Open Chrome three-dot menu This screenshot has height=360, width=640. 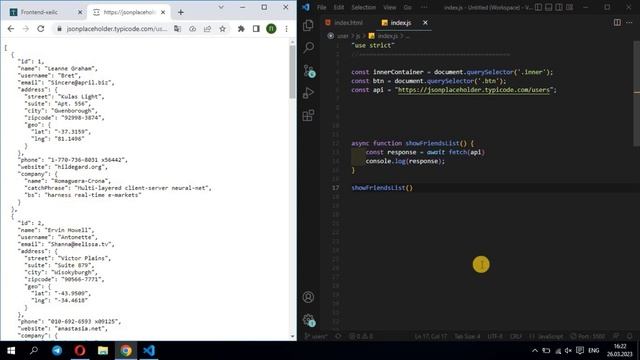287,29
